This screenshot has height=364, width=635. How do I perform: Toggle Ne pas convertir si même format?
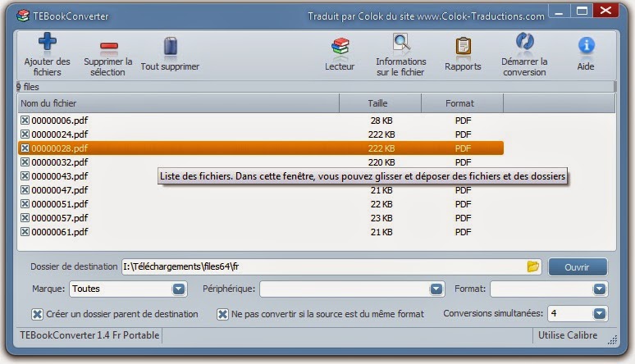(x=222, y=314)
